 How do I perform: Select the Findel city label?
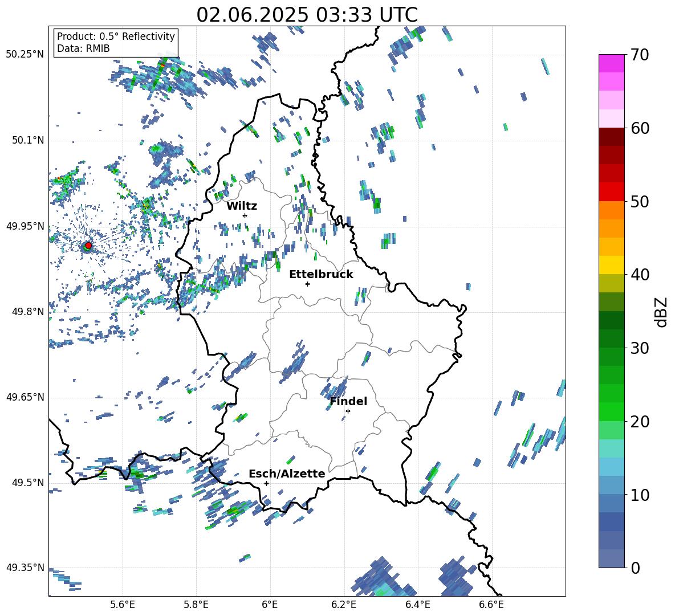348,401
